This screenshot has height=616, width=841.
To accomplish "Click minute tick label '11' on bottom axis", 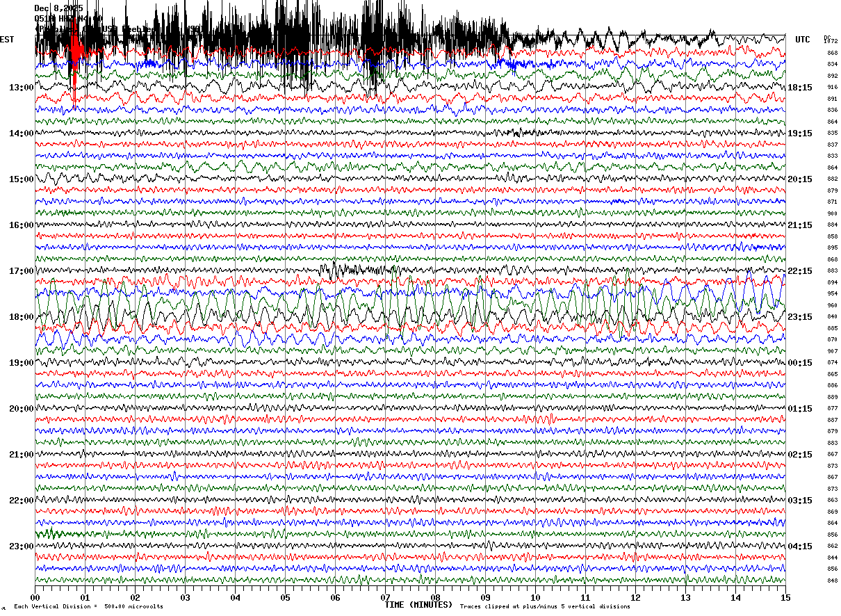I will pyautogui.click(x=585, y=597).
